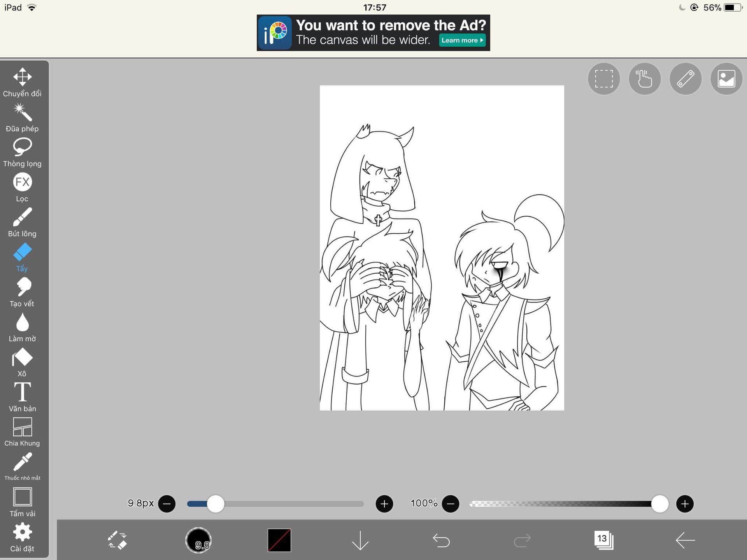This screenshot has width=747, height=560.
Task: Select the Tạo vết smudge tool
Action: pyautogui.click(x=22, y=292)
